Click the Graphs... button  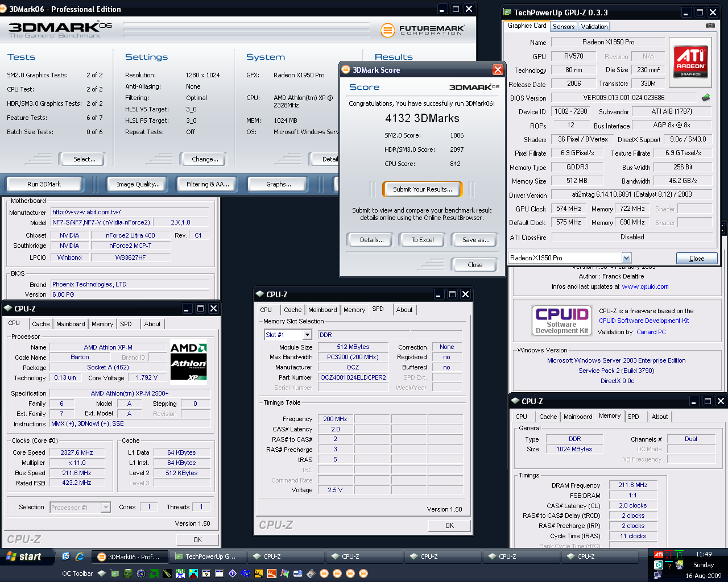[x=279, y=184]
